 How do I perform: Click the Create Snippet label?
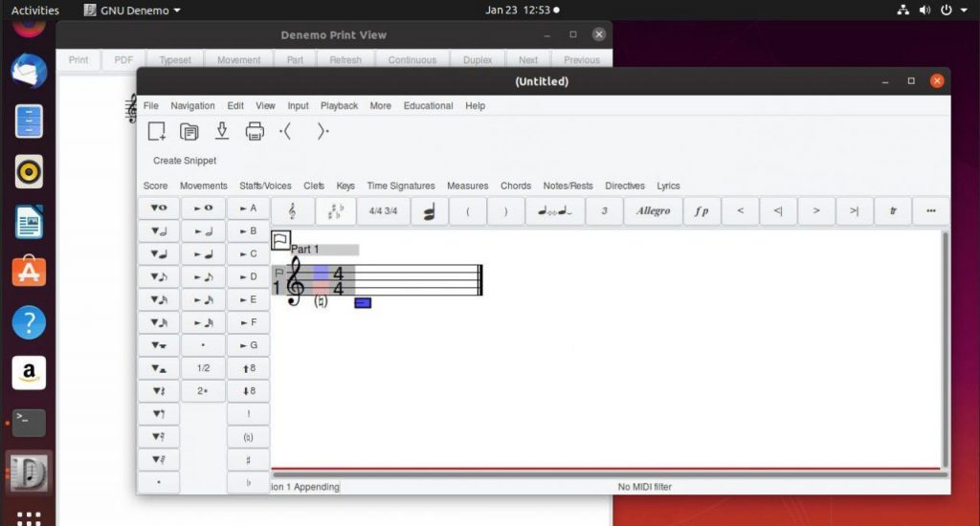[185, 161]
